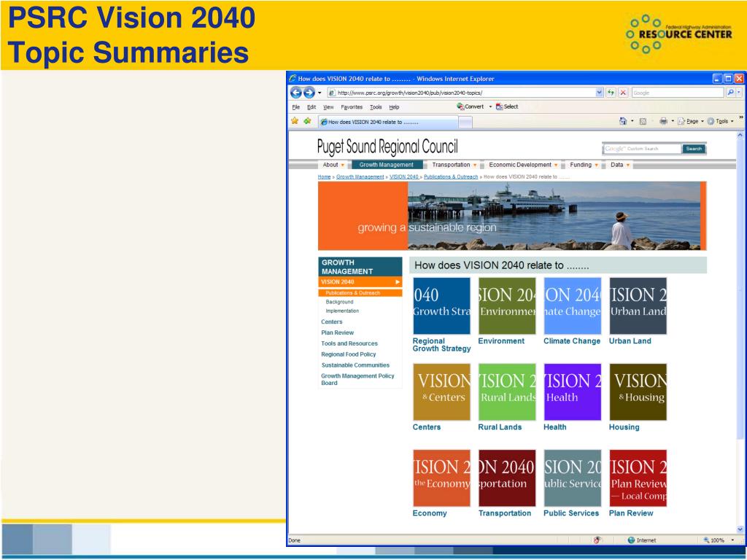The image size is (747, 560).
Task: Open the olive green Environment tile image
Action: (x=507, y=306)
